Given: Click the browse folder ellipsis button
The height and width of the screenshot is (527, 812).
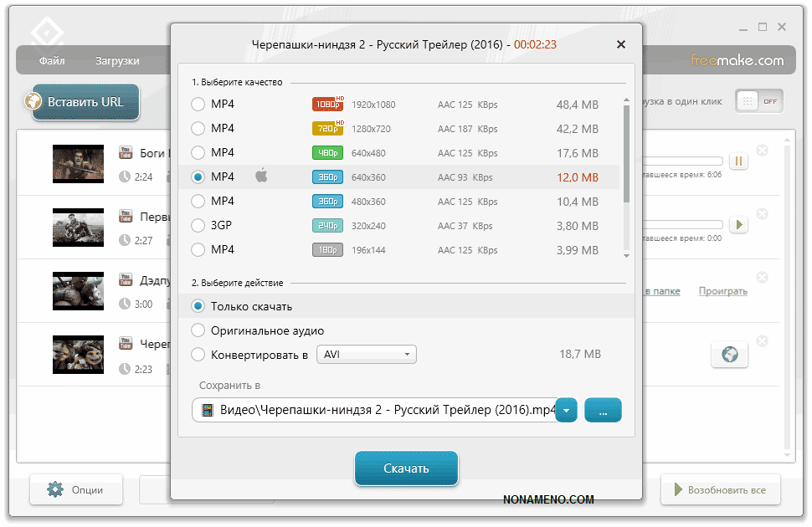Looking at the screenshot, I should [603, 411].
